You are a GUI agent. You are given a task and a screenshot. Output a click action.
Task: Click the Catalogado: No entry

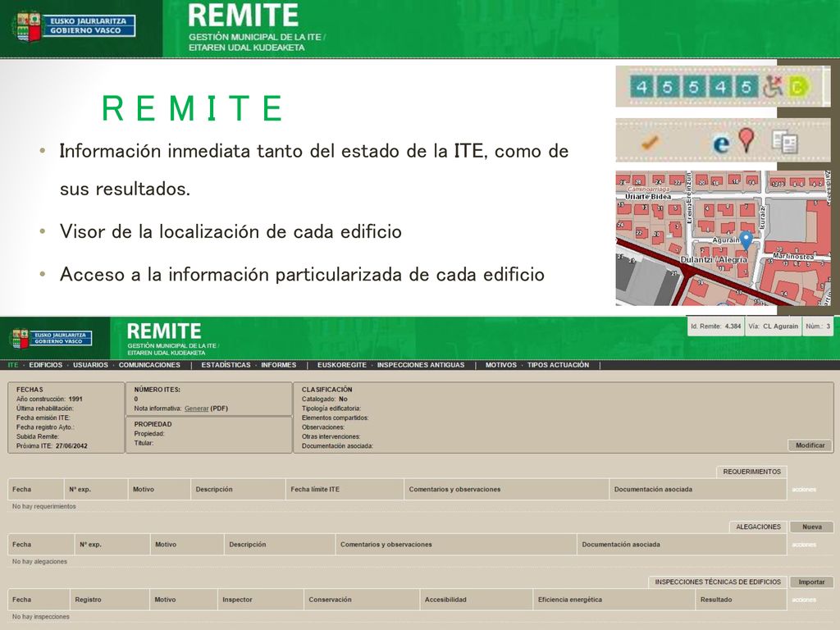325,399
